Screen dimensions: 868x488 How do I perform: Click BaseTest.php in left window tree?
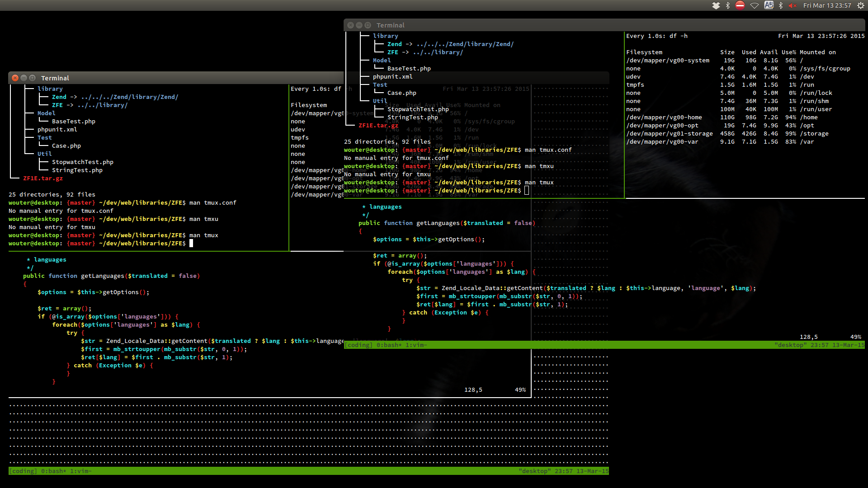pyautogui.click(x=74, y=122)
